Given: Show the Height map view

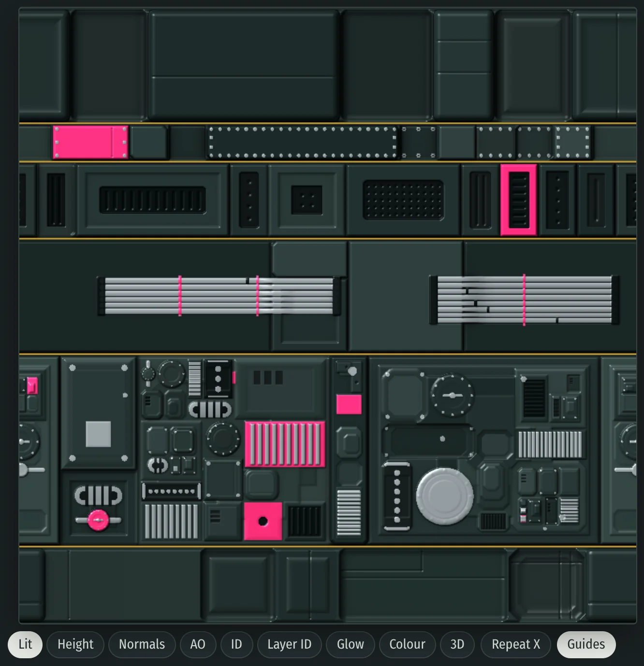Looking at the screenshot, I should coord(75,644).
